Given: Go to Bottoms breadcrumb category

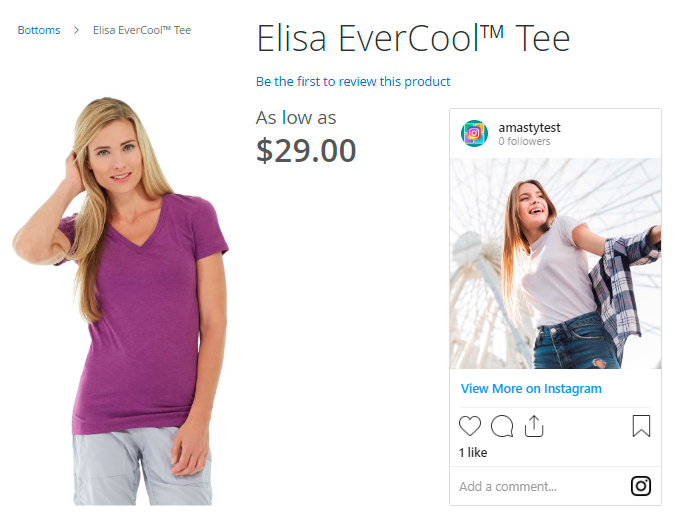Looking at the screenshot, I should tap(39, 30).
